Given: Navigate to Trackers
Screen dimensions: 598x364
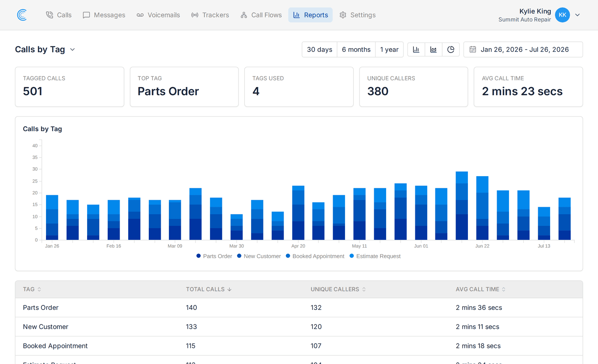Looking at the screenshot, I should pos(210,15).
